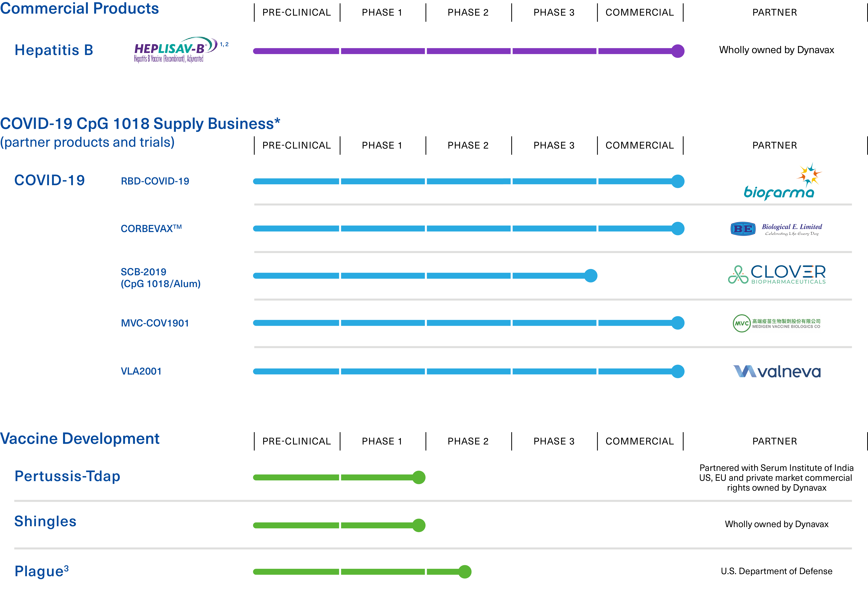Click the MVC-COV1901 progress endpoint dot
The height and width of the screenshot is (596, 868).
tap(678, 323)
